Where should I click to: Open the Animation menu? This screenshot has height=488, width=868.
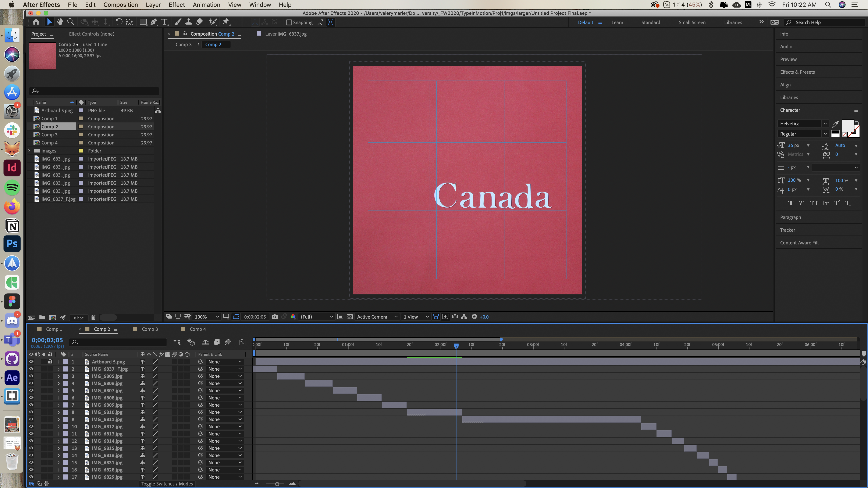206,5
